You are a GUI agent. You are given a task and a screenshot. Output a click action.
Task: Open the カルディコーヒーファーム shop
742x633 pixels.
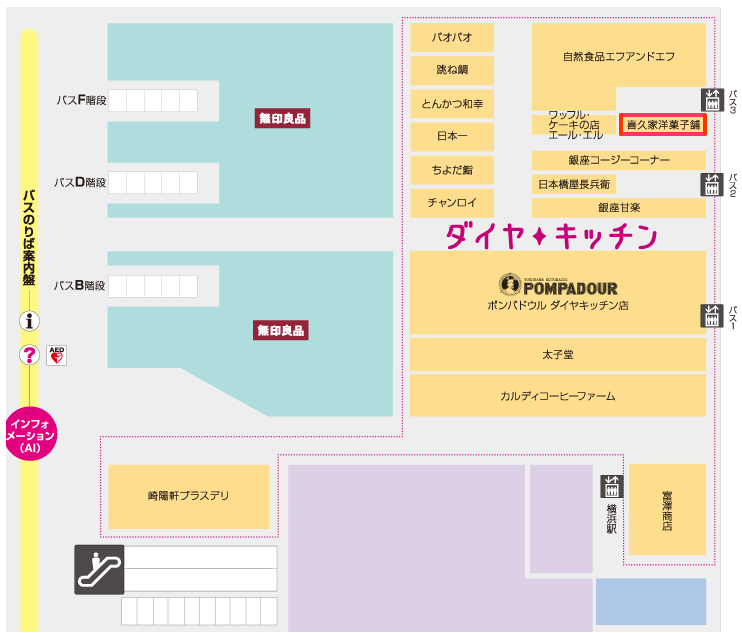[558, 396]
